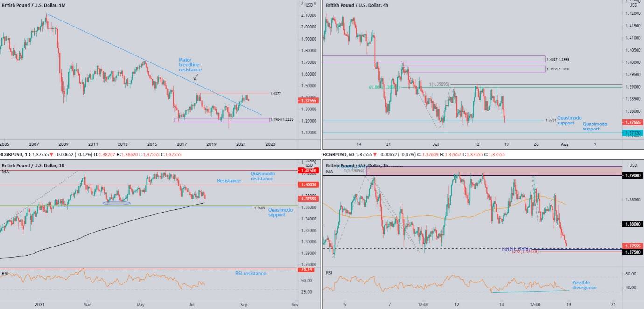Screen dimensions: 644x309
Task: Click the 1(1.39095) Fibonacci label on 4h chart
Action: coord(439,84)
